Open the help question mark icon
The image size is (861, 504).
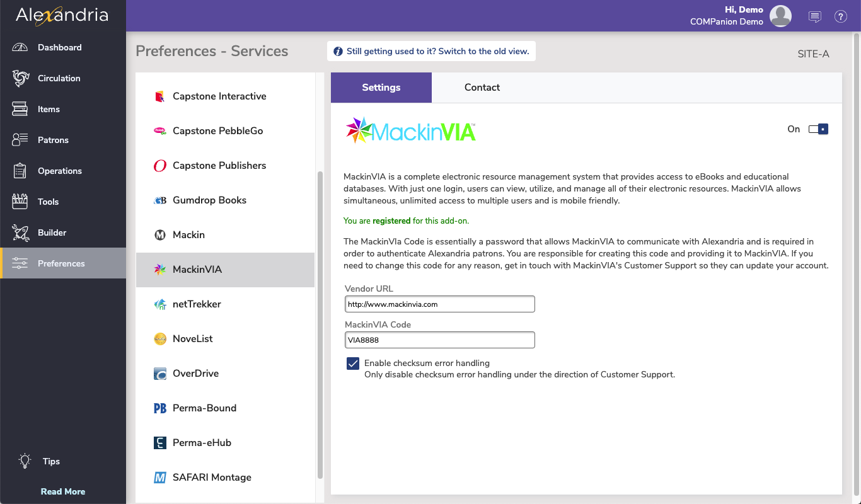tap(840, 17)
